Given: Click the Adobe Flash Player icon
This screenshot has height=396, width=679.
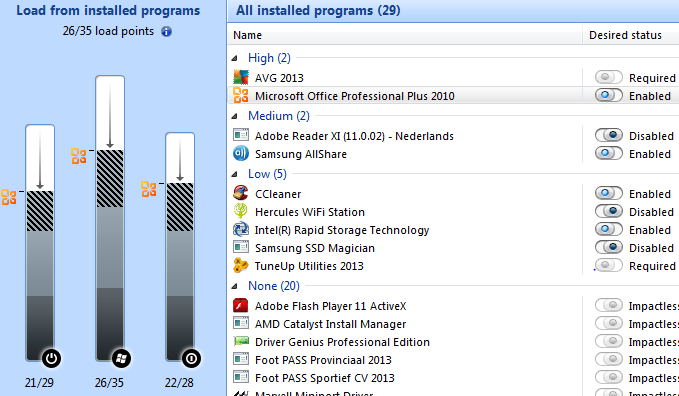Looking at the screenshot, I should pyautogui.click(x=241, y=305).
